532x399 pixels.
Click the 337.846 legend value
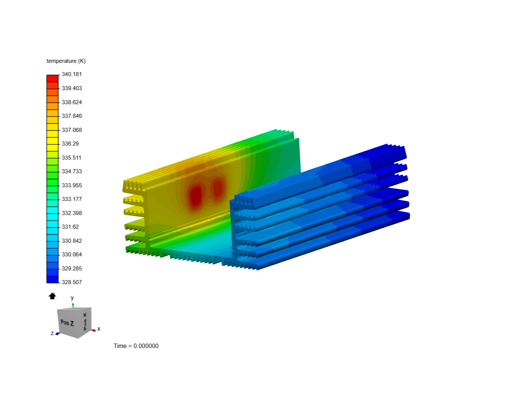point(72,116)
